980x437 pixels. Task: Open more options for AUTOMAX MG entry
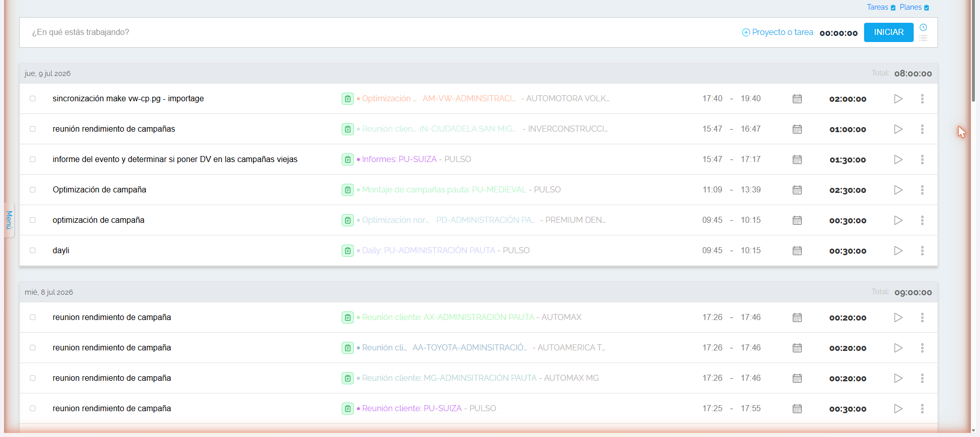tap(922, 378)
